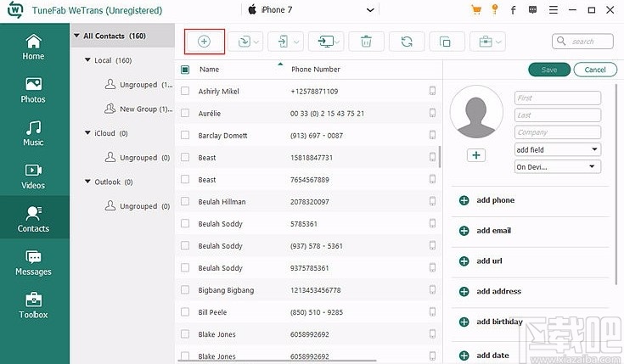624x364 pixels.
Task: Select the New Group tree item
Action: tap(138, 109)
